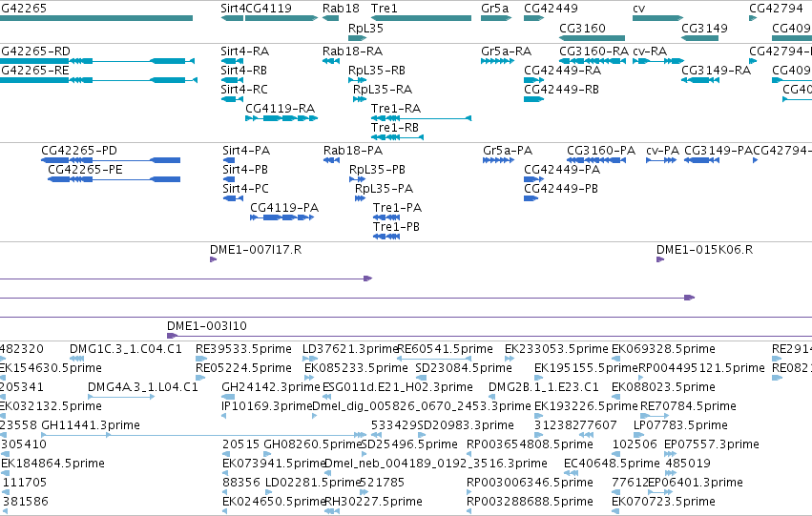Click transcript Tre1-RB
The width and height of the screenshot is (812, 516).
point(397,137)
